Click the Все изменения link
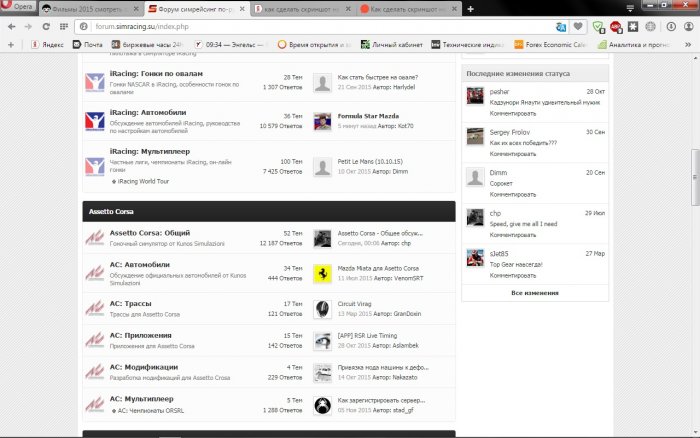Image resolution: width=700 pixels, height=438 pixels. point(534,293)
